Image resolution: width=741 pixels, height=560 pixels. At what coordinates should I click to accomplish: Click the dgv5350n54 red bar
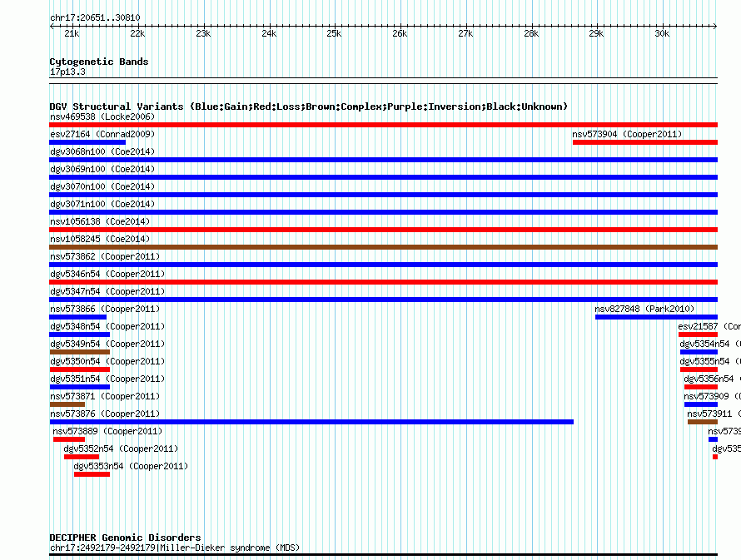[x=79, y=369]
